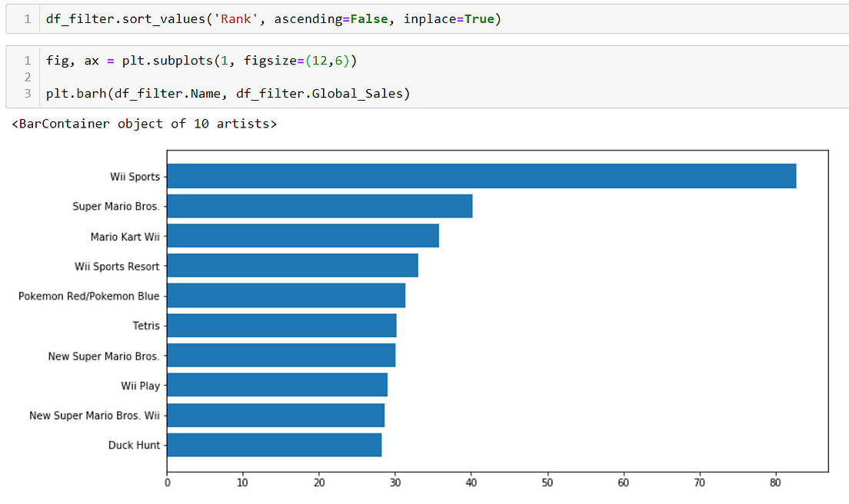Screen dimensions: 849x504
Task: Click the Pokemon Red/Pokemon Blue bar
Action: [x=286, y=295]
